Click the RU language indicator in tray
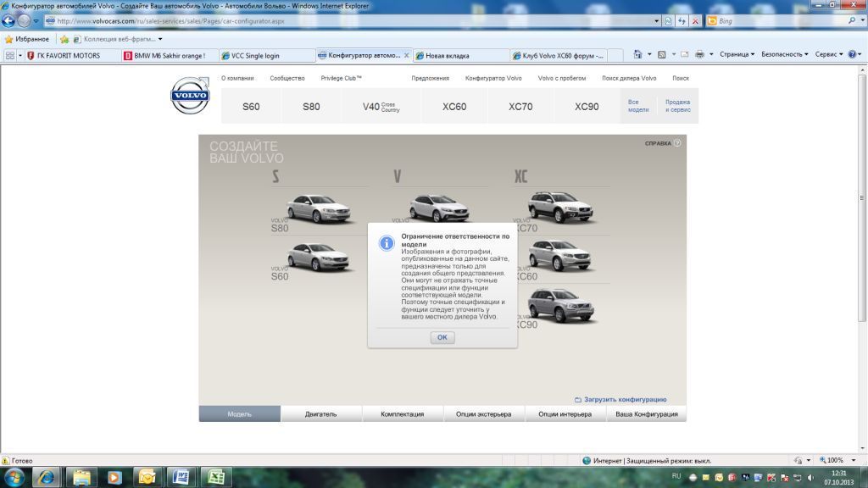 pyautogui.click(x=676, y=476)
